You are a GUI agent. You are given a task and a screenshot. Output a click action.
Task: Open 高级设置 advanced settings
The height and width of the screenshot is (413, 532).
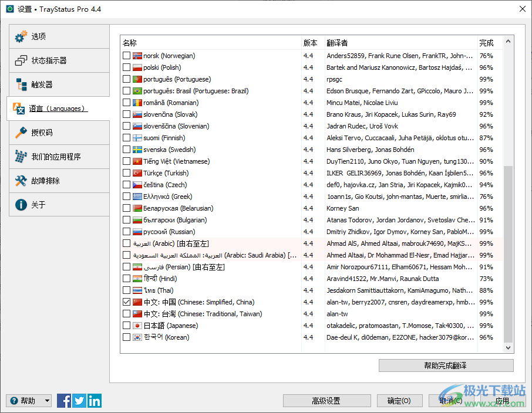pos(326,401)
